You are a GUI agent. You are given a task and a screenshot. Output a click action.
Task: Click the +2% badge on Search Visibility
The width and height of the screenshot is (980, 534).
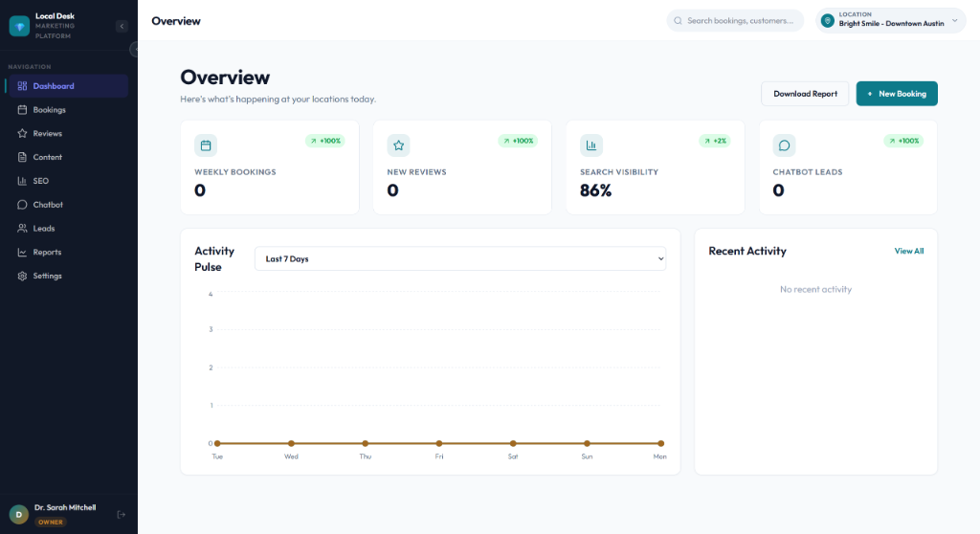tap(715, 142)
